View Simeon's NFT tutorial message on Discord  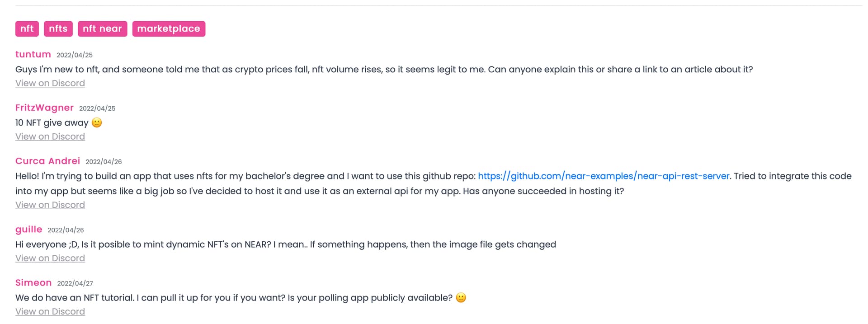(50, 311)
